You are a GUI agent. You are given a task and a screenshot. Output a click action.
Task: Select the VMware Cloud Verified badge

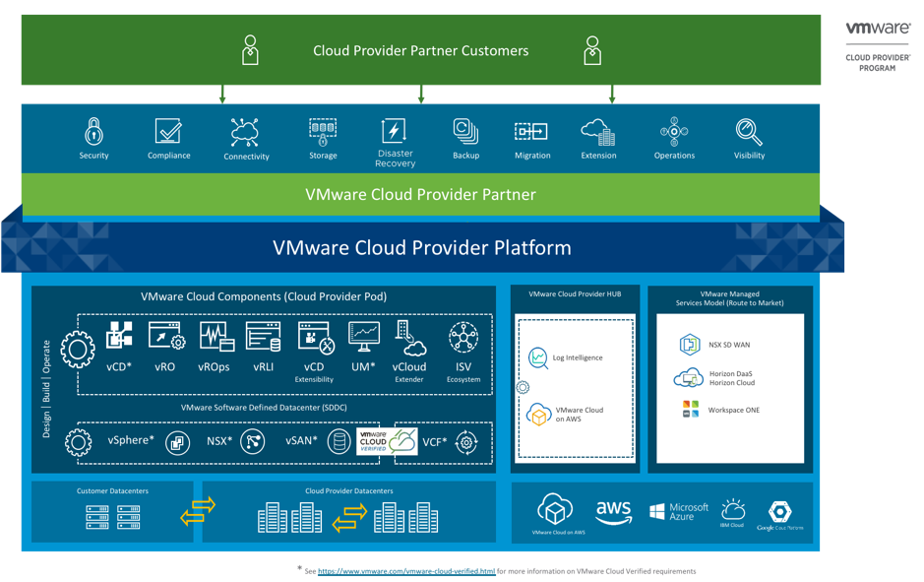pyautogui.click(x=387, y=441)
